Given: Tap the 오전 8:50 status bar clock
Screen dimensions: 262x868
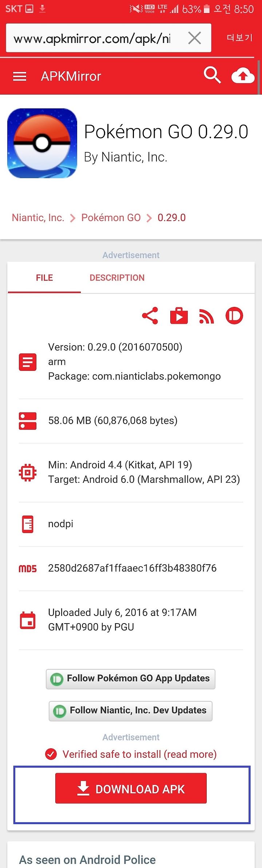Looking at the screenshot, I should click(234, 9).
